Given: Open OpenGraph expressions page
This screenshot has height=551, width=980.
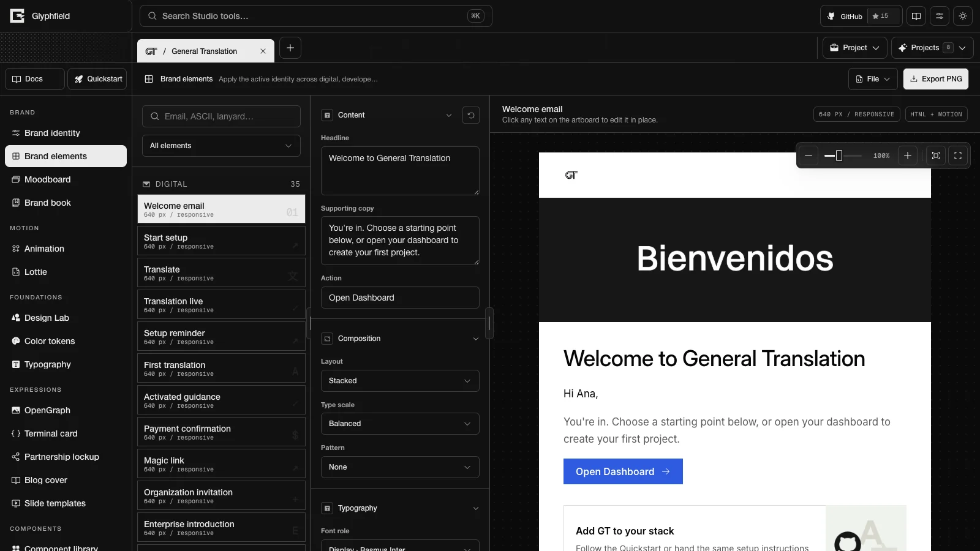Looking at the screenshot, I should tap(66, 410).
